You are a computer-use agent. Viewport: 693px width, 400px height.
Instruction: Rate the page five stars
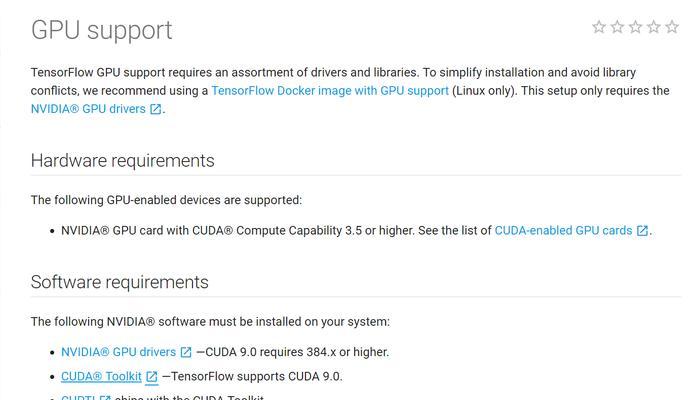click(672, 27)
